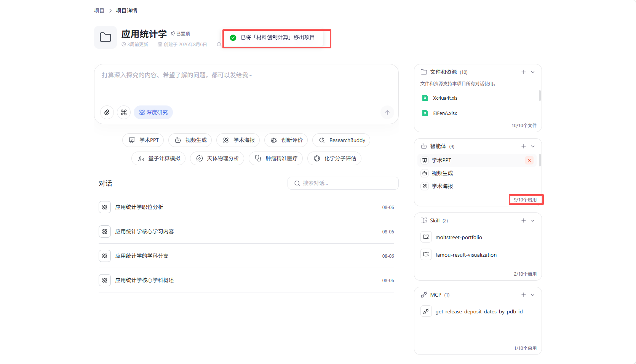
Task: Click the send arrow button
Action: tap(387, 112)
